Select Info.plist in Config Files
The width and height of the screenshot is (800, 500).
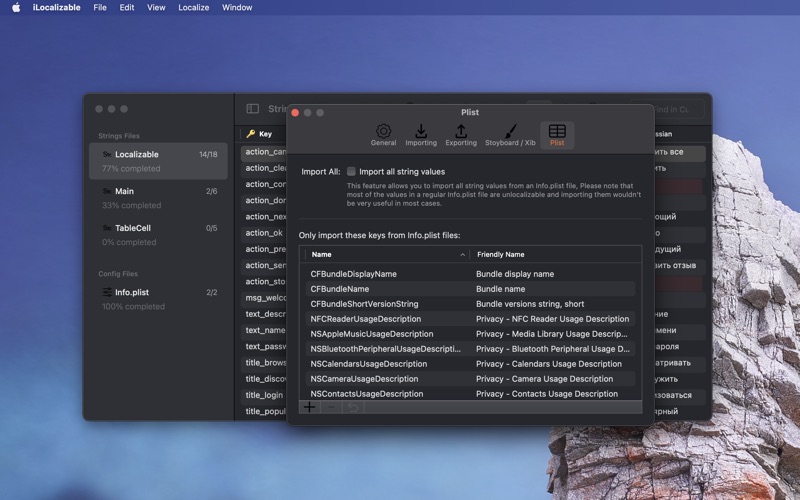click(158, 299)
